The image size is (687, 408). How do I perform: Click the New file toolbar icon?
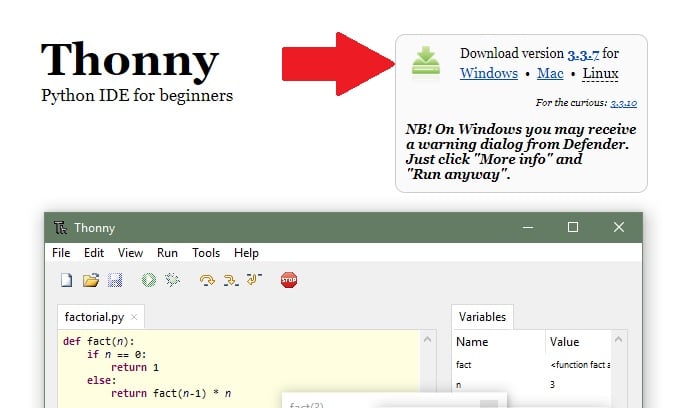click(67, 280)
